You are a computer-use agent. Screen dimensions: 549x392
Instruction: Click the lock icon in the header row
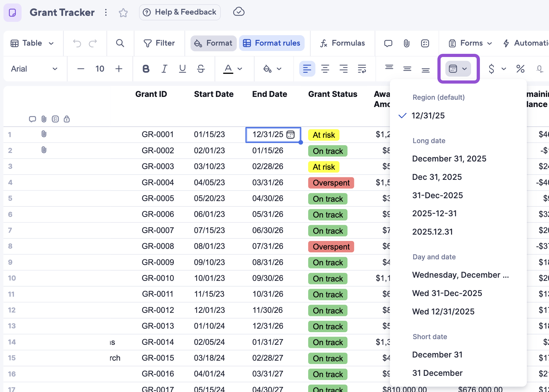click(67, 119)
